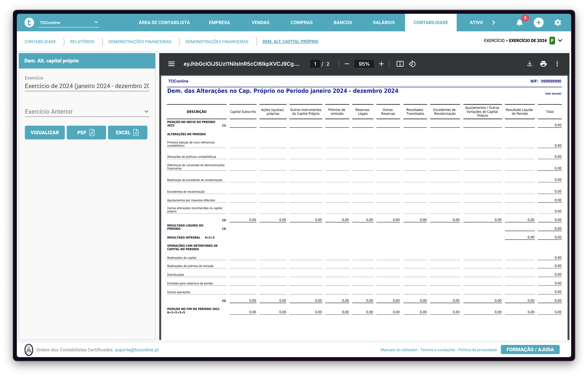Print the PDF report
Screen dimensions: 588x377
coord(543,64)
